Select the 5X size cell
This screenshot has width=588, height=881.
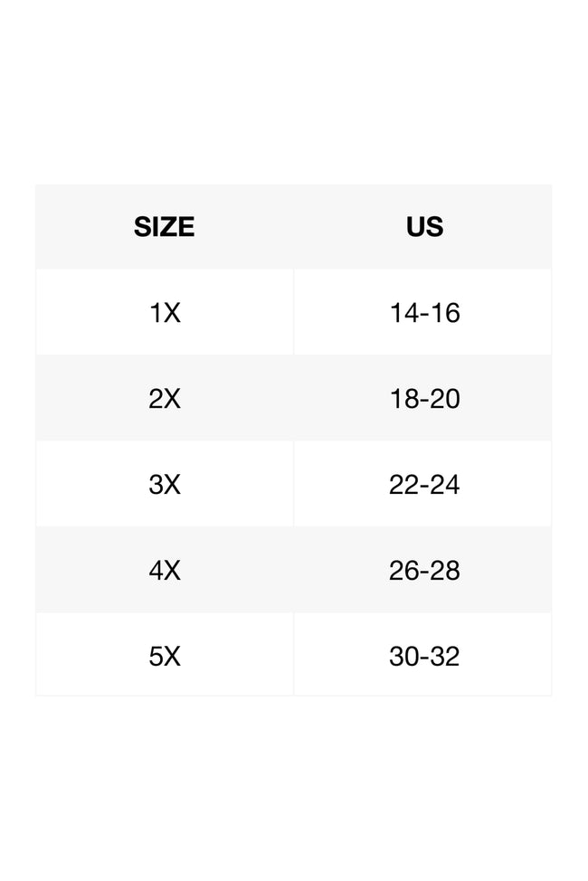tap(165, 657)
